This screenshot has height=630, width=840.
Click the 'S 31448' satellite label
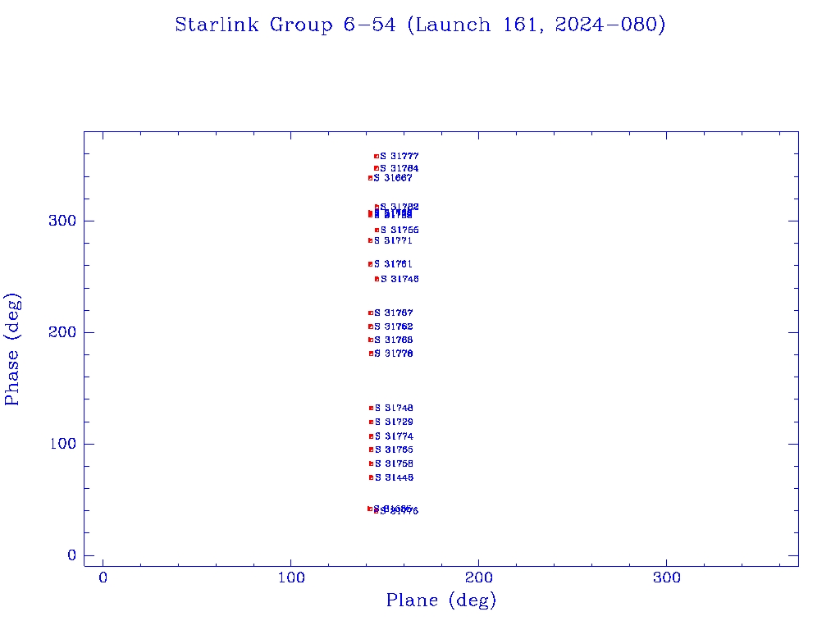(x=394, y=478)
